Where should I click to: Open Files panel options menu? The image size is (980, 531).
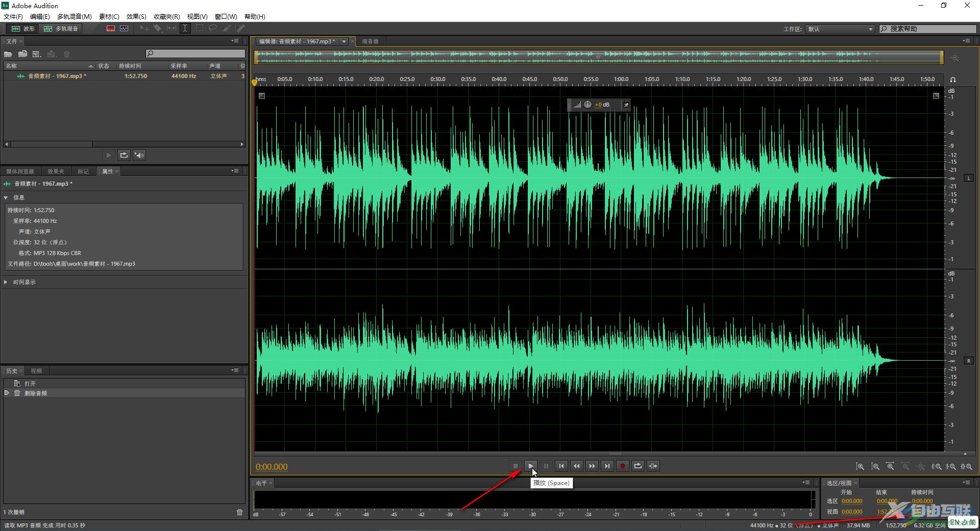(235, 41)
